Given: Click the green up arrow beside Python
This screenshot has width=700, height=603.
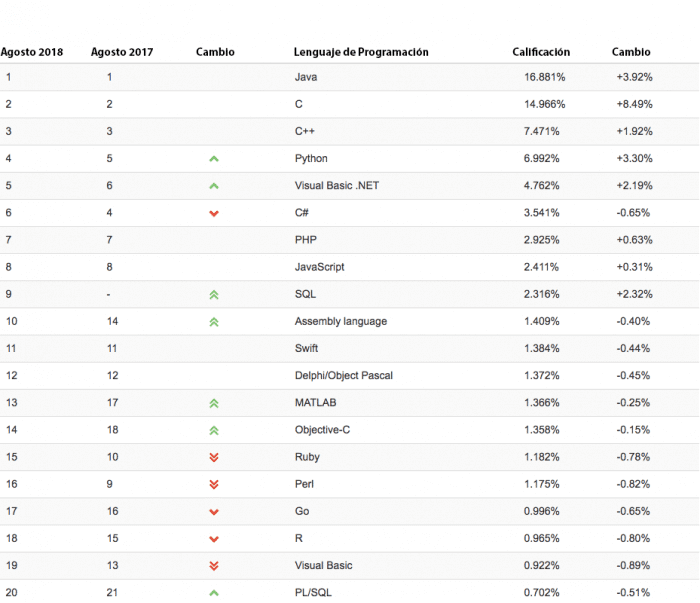Looking at the screenshot, I should pos(214,159).
